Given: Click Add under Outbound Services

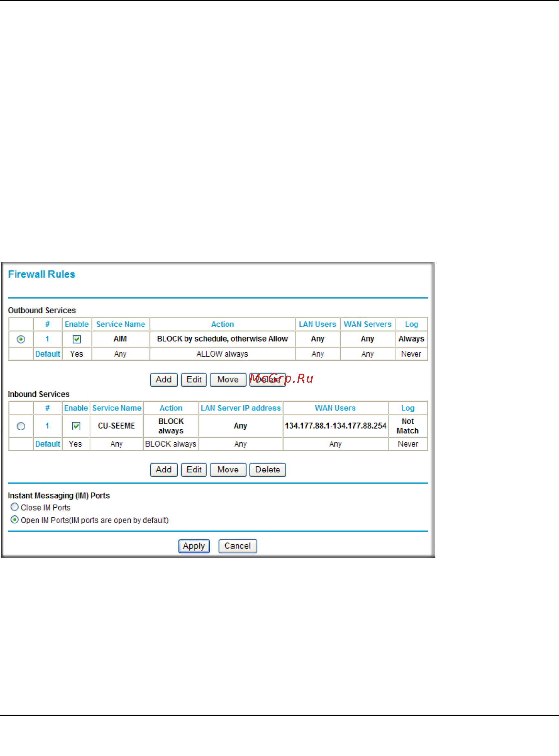Looking at the screenshot, I should click(x=164, y=380).
